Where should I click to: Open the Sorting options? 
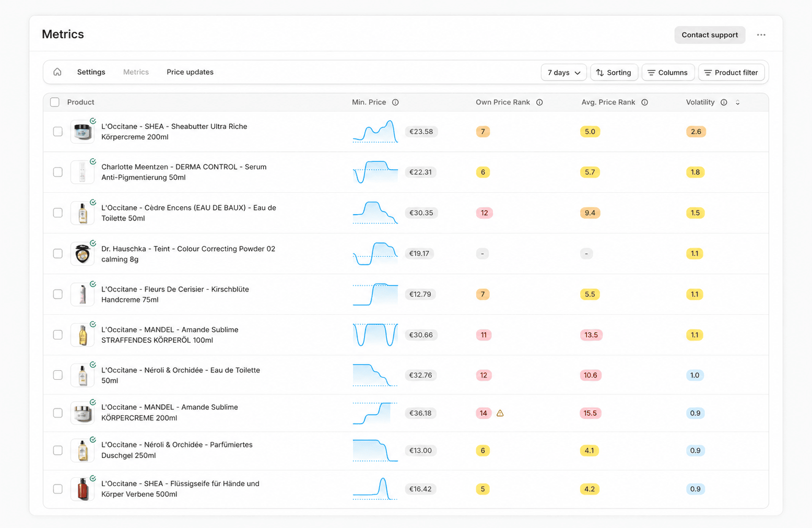[614, 73]
